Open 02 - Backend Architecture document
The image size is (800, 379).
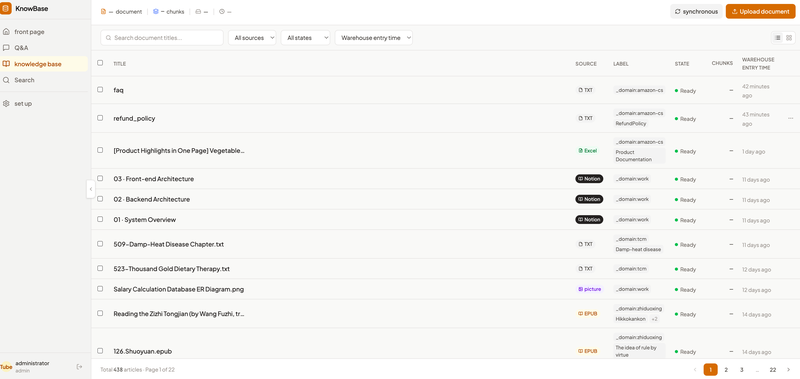152,199
